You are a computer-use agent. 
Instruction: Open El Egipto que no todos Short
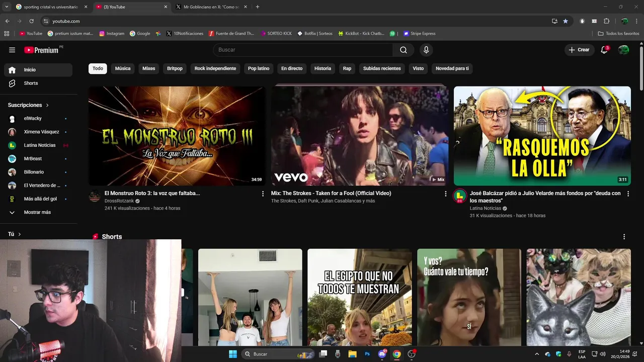click(x=359, y=297)
